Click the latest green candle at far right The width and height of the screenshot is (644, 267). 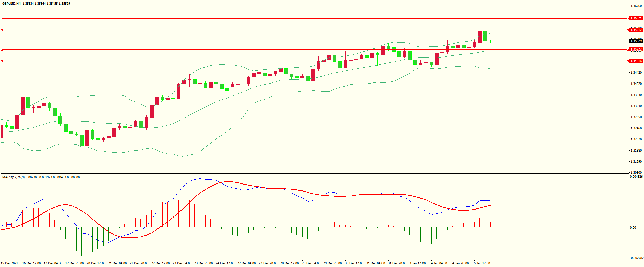point(485,36)
